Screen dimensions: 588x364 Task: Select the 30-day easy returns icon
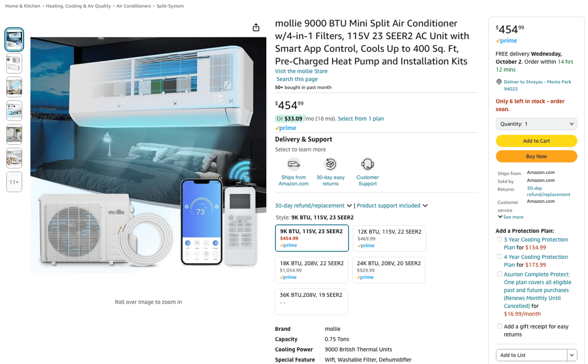[x=330, y=164]
